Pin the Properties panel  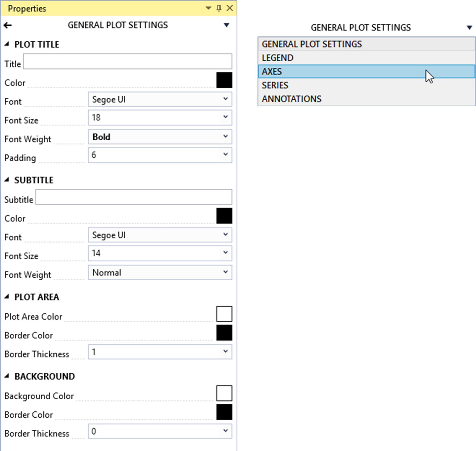219,8
